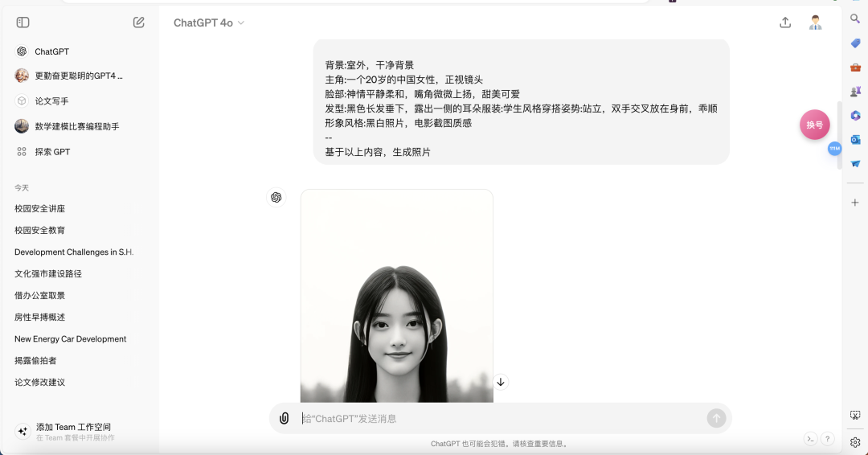
Task: Open the Edge sidebar shopping tag icon
Action: tap(855, 43)
